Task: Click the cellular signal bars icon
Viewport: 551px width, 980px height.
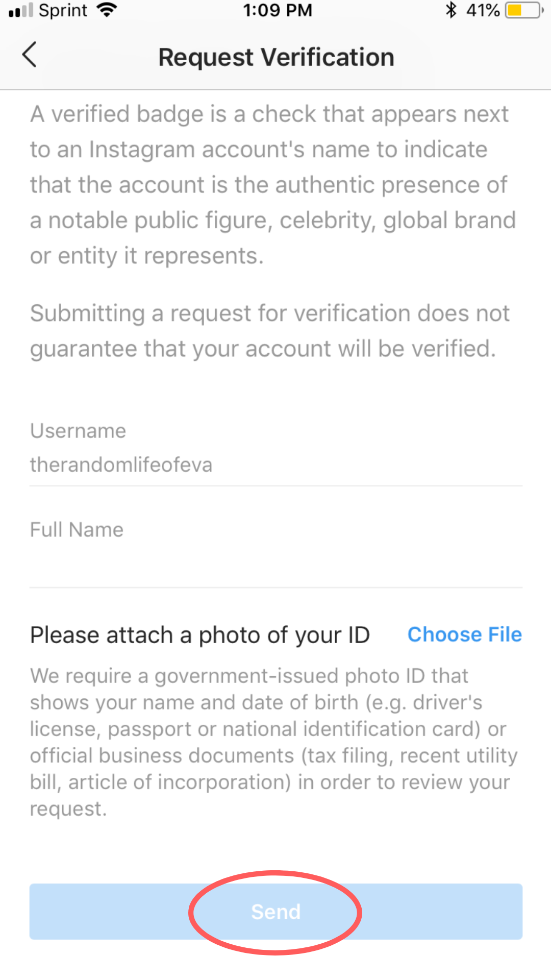Action: pos(20,11)
